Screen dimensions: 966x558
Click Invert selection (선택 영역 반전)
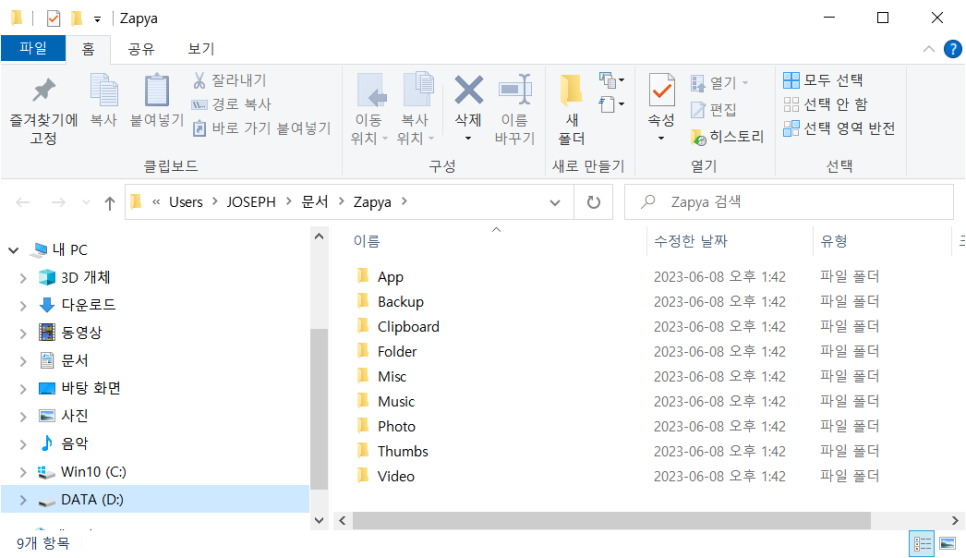click(838, 128)
